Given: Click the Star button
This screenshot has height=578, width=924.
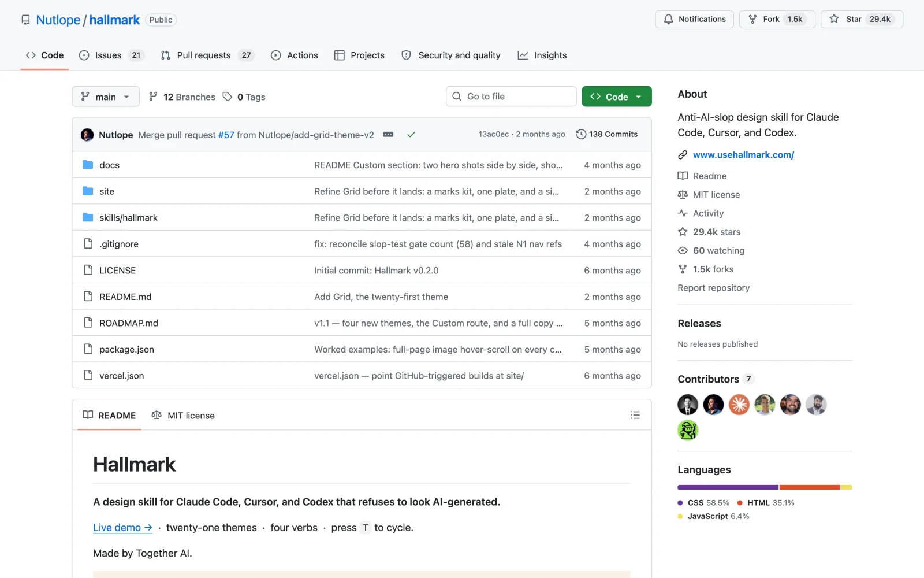Looking at the screenshot, I should [x=862, y=19].
